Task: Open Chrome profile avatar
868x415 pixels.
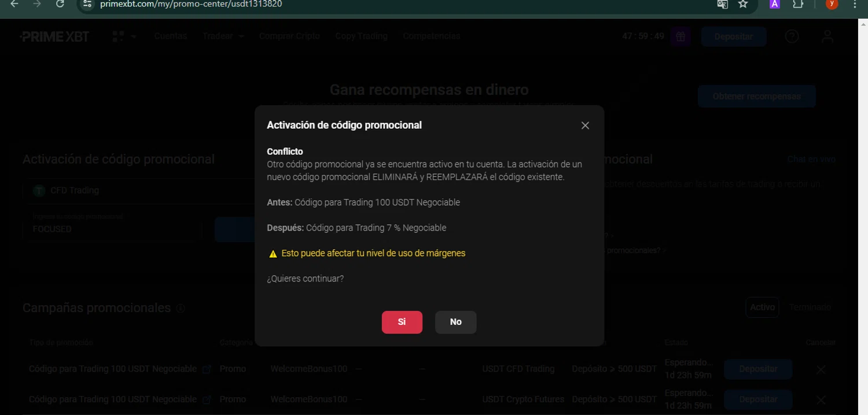Action: pos(832,4)
